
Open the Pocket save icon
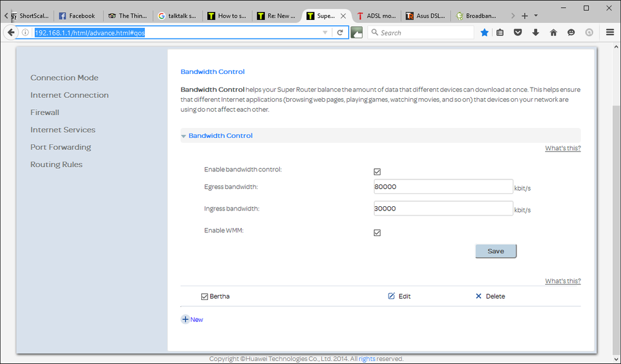[518, 32]
